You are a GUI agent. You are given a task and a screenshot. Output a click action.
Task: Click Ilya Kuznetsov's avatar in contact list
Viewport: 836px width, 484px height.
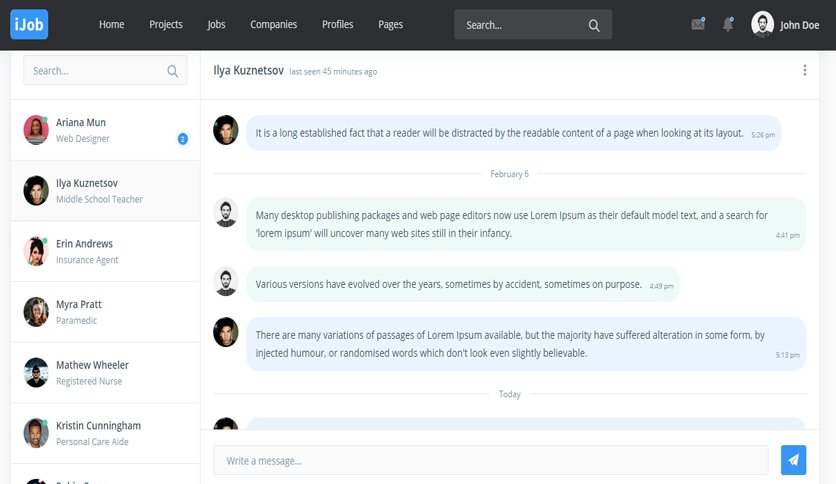point(36,191)
